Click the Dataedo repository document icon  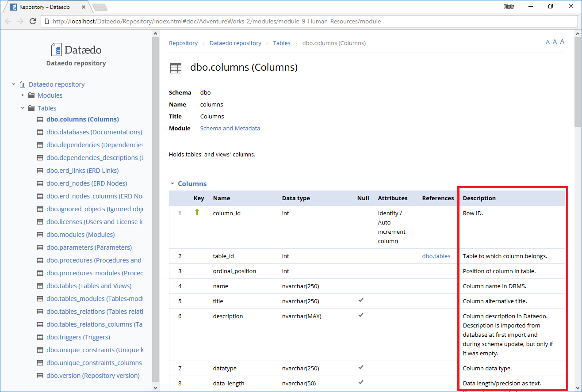pyautogui.click(x=23, y=84)
